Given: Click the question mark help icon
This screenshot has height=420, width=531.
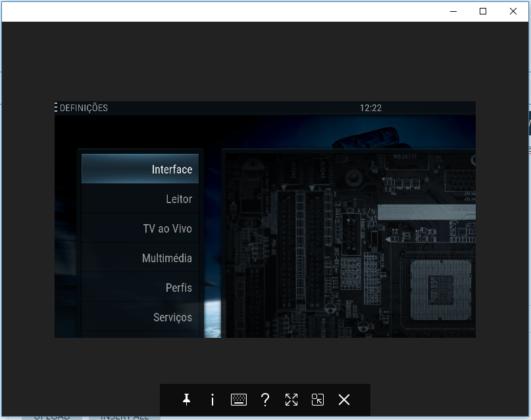Looking at the screenshot, I should pos(265,400).
